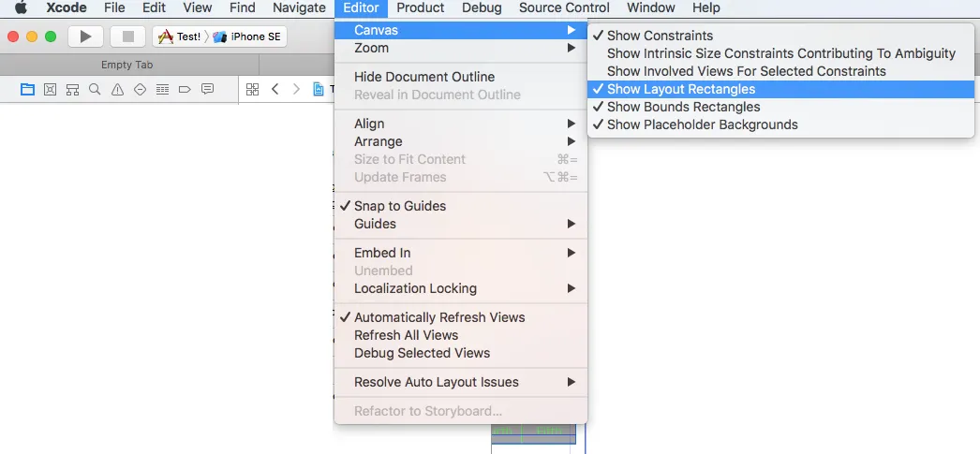Open the Window menu
This screenshot has height=454, width=980.
point(650,8)
